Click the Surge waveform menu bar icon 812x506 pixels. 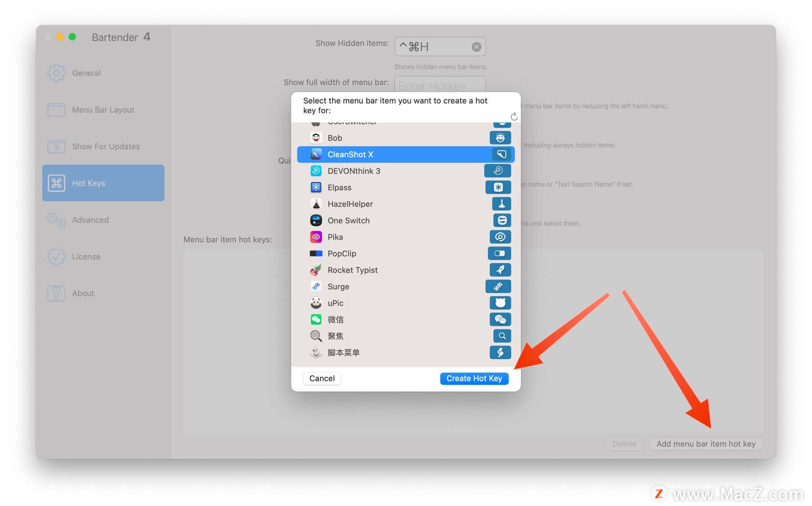tap(498, 286)
